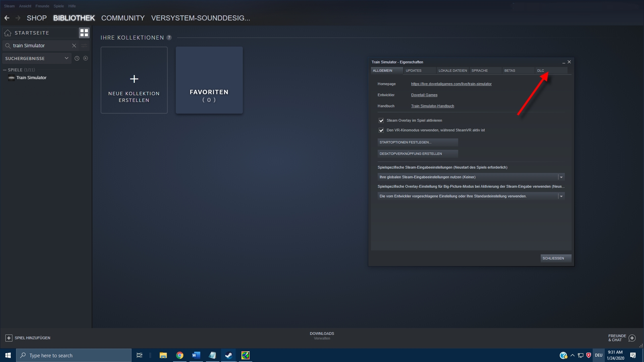Open Big-Picture overlay setting dropdown
This screenshot has width=644, height=362.
[471, 196]
